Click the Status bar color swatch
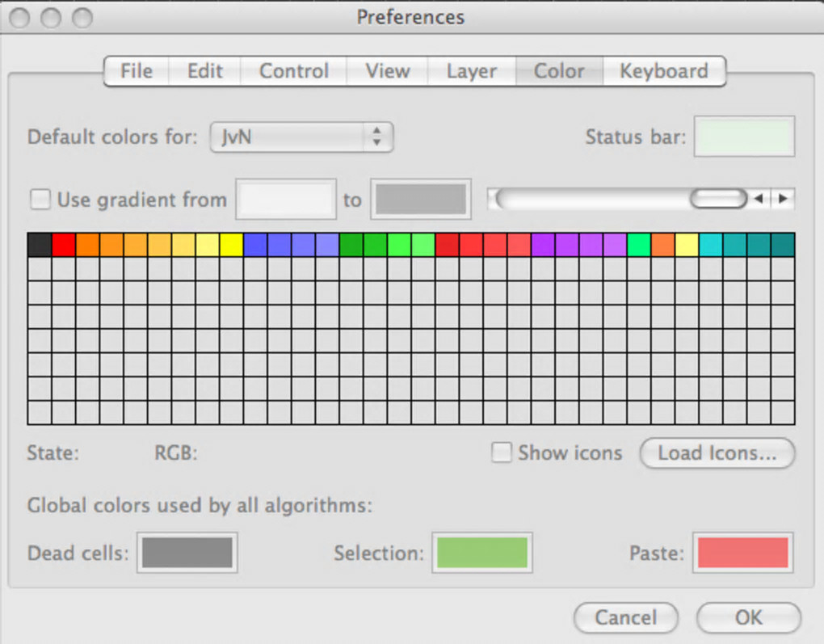The height and width of the screenshot is (644, 824). coord(745,137)
